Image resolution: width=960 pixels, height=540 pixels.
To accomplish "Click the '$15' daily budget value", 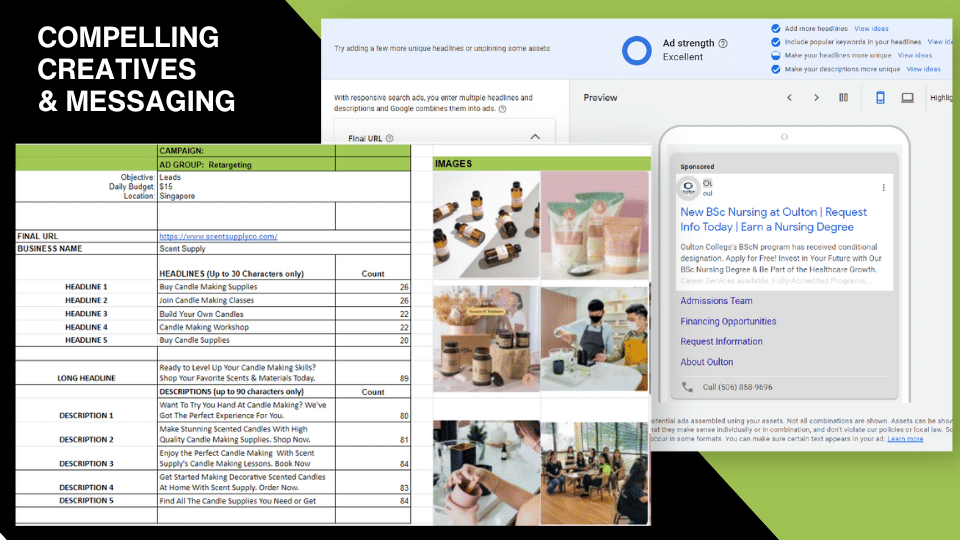I will (x=166, y=187).
